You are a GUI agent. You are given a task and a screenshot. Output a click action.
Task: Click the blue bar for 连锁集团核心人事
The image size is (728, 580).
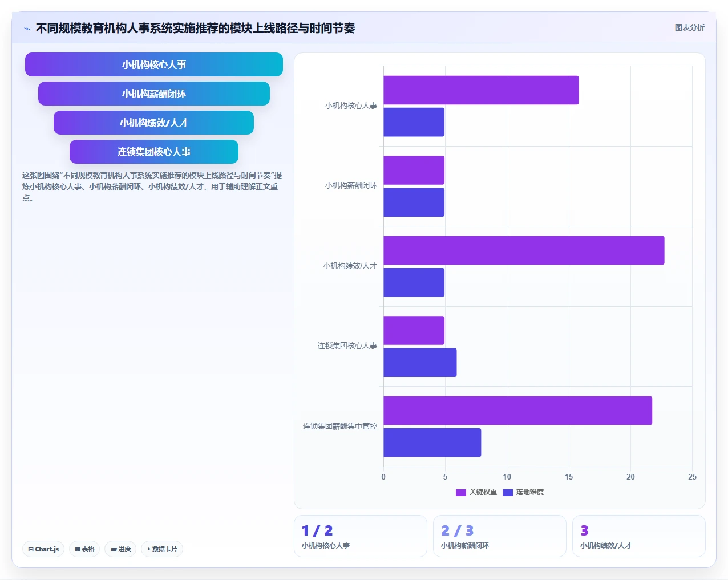click(420, 363)
